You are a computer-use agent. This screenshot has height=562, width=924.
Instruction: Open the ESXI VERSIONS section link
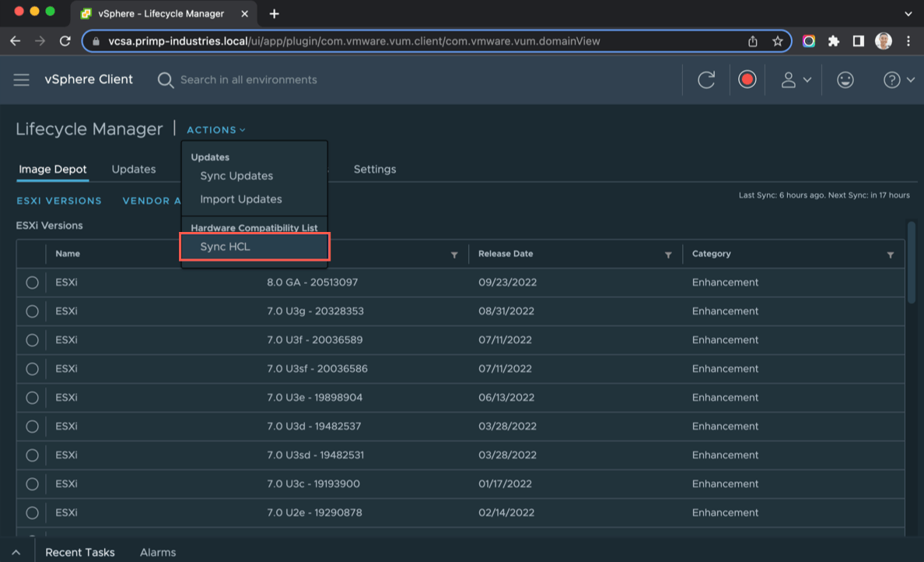coord(59,201)
